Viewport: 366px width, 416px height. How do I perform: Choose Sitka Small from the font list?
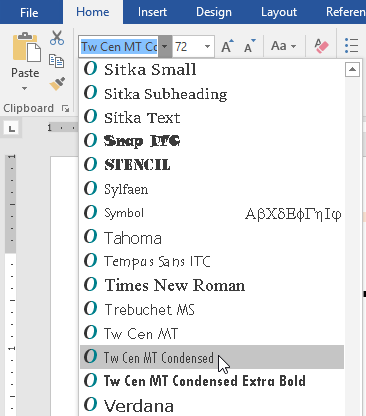coord(212,69)
